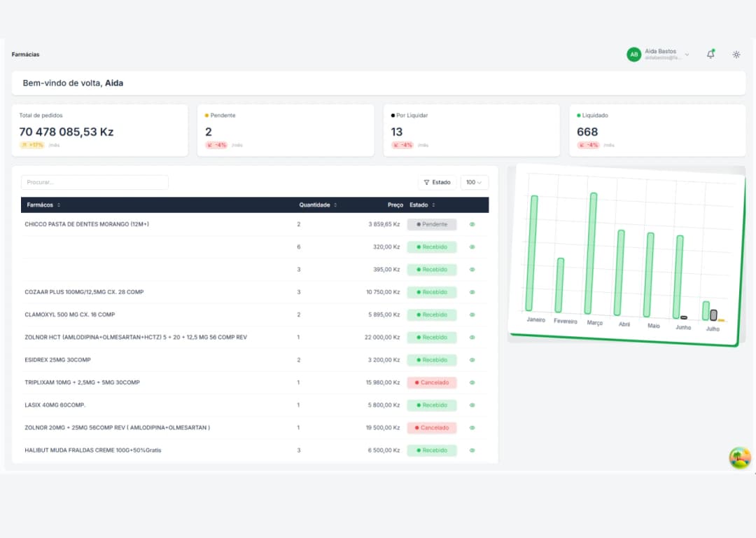The width and height of the screenshot is (756, 538).
Task: Open the Estado filter button
Action: (x=437, y=182)
